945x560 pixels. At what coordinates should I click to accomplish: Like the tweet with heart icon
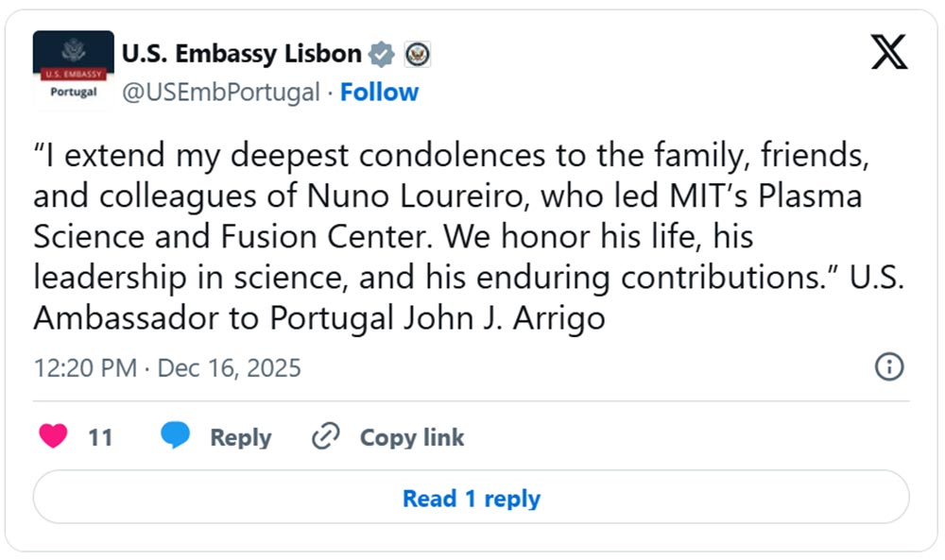tap(53, 436)
